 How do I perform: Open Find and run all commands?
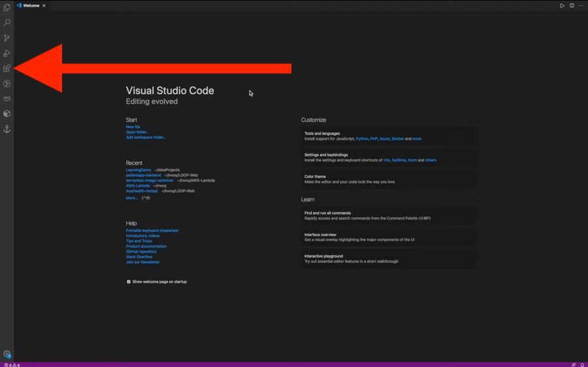pos(389,215)
